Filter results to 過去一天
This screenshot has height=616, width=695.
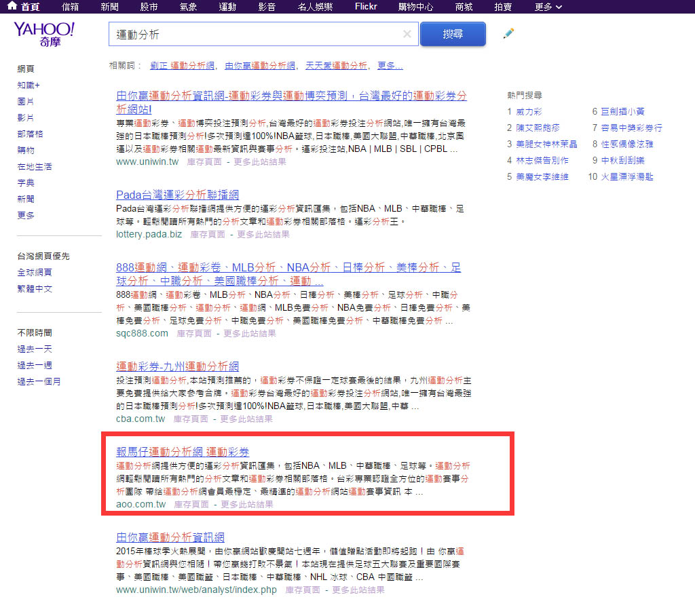pos(35,349)
